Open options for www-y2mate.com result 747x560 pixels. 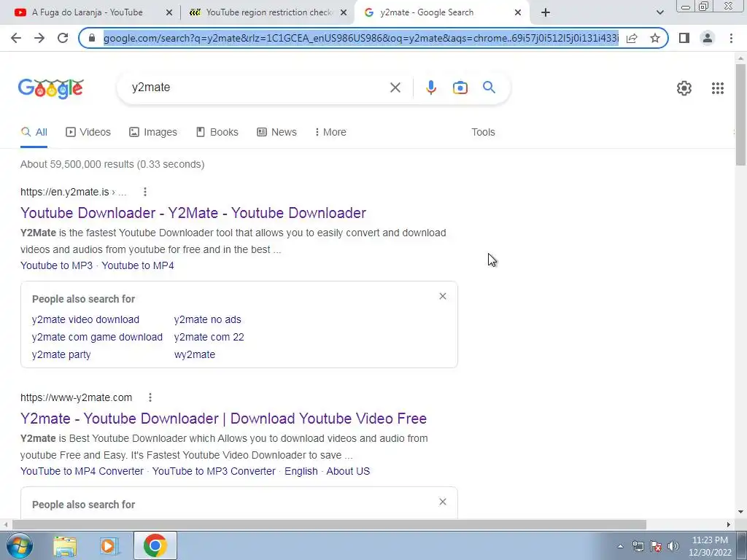(150, 397)
